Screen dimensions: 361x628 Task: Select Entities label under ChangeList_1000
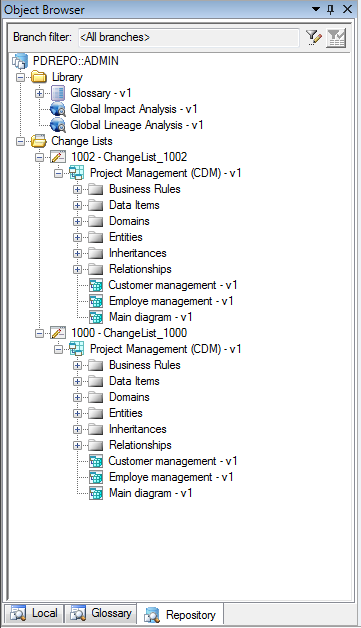point(126,413)
